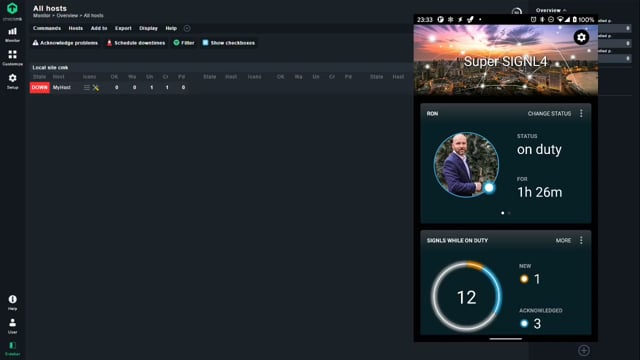The width and height of the screenshot is (640, 360).
Task: Open the Filter button
Action: 184,43
